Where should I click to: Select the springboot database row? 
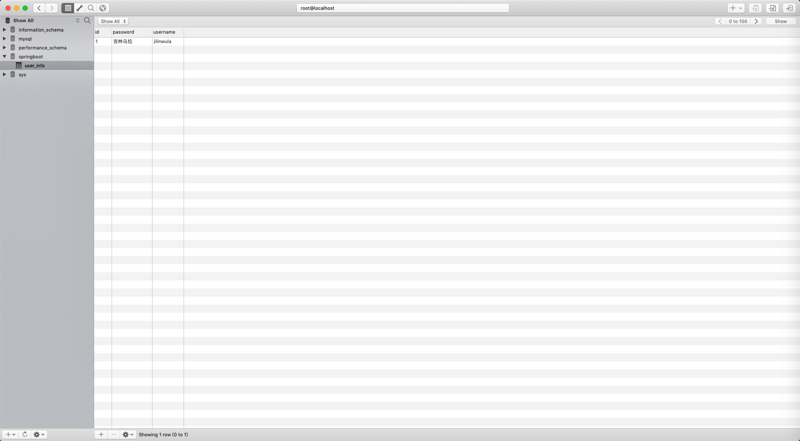[x=47, y=57]
